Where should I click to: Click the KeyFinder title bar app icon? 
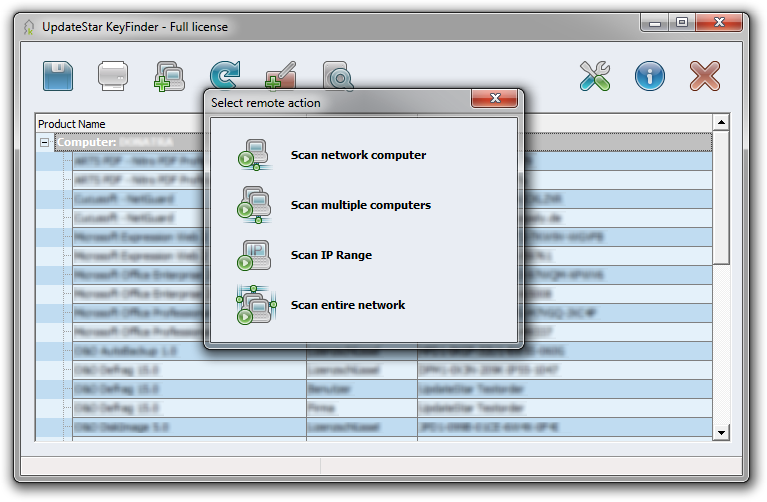(29, 27)
